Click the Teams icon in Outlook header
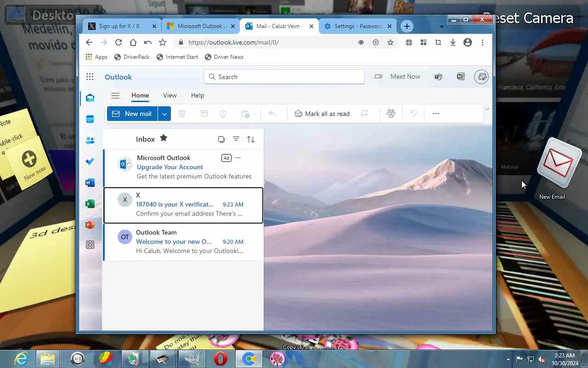 click(x=438, y=77)
